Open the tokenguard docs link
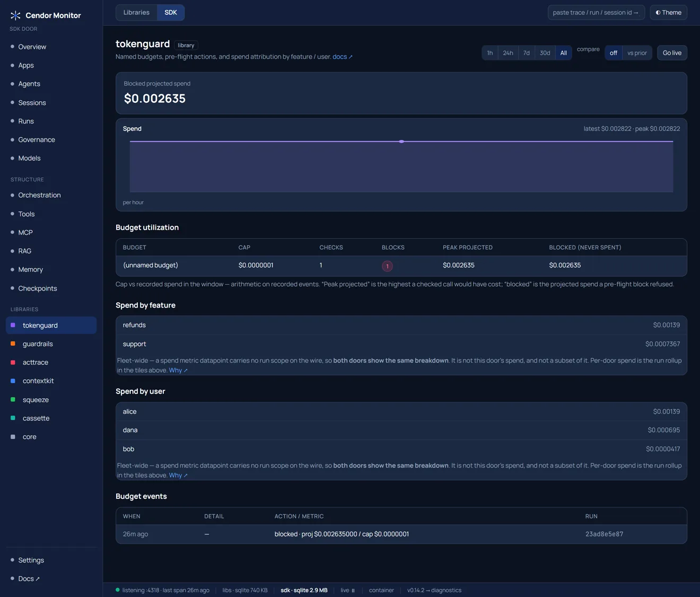The image size is (700, 597). click(x=343, y=57)
